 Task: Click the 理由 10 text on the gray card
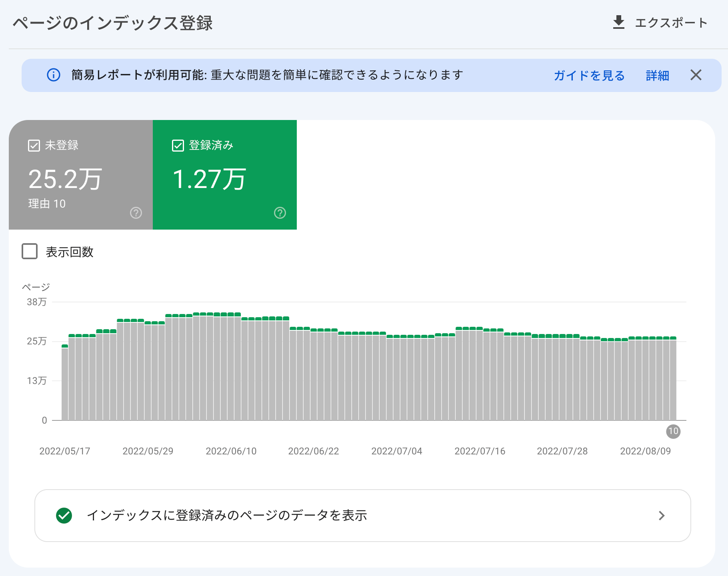(x=47, y=204)
